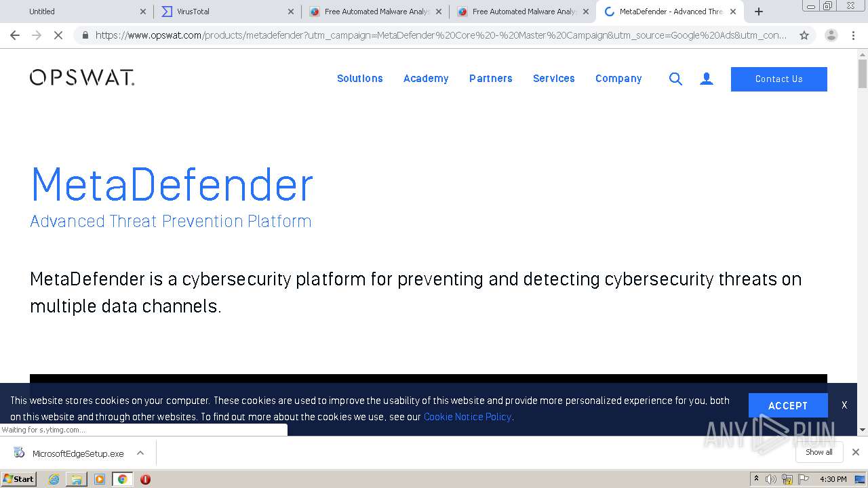The height and width of the screenshot is (488, 868).
Task: Open the Company menu
Action: tap(618, 79)
